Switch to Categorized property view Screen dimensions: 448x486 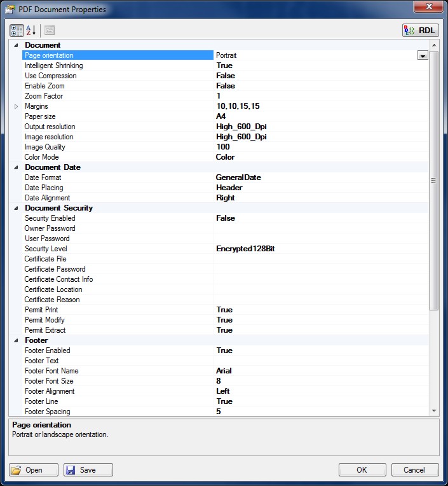[17, 30]
